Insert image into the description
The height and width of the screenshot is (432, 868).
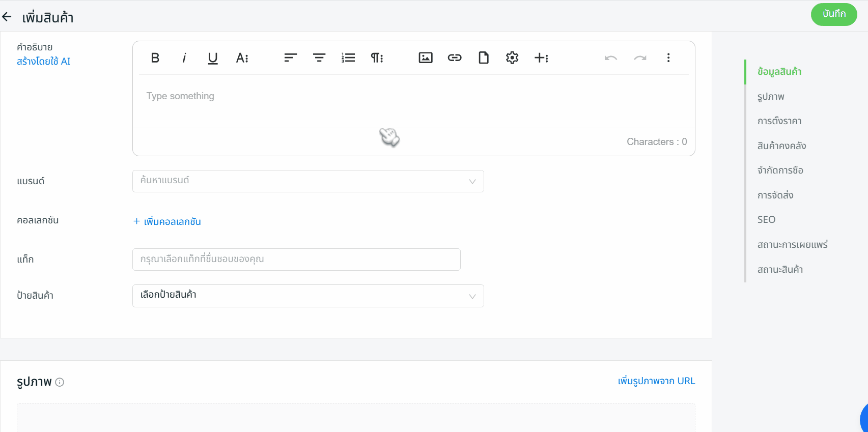pyautogui.click(x=426, y=58)
